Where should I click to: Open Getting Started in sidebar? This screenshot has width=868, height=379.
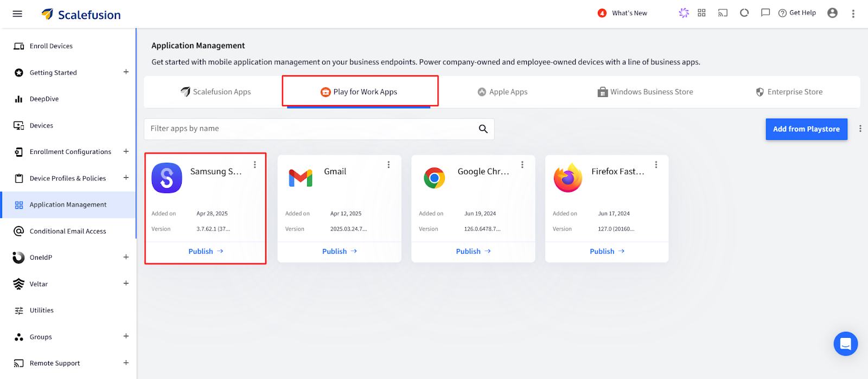[53, 73]
